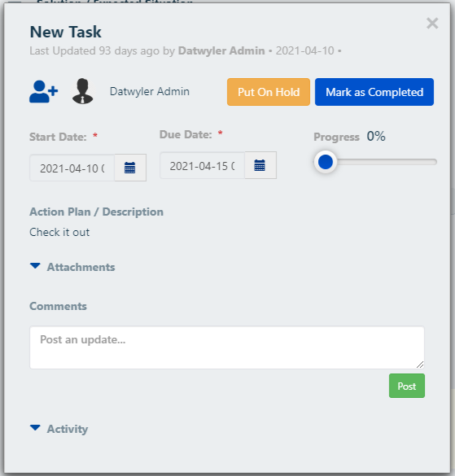Click the Put On Hold button
The width and height of the screenshot is (455, 476).
(x=269, y=92)
